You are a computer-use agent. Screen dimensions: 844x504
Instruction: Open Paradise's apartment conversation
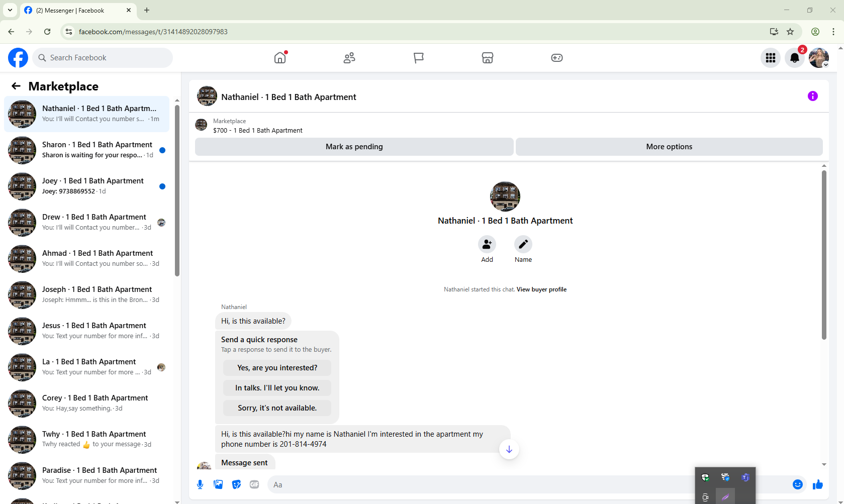click(87, 476)
